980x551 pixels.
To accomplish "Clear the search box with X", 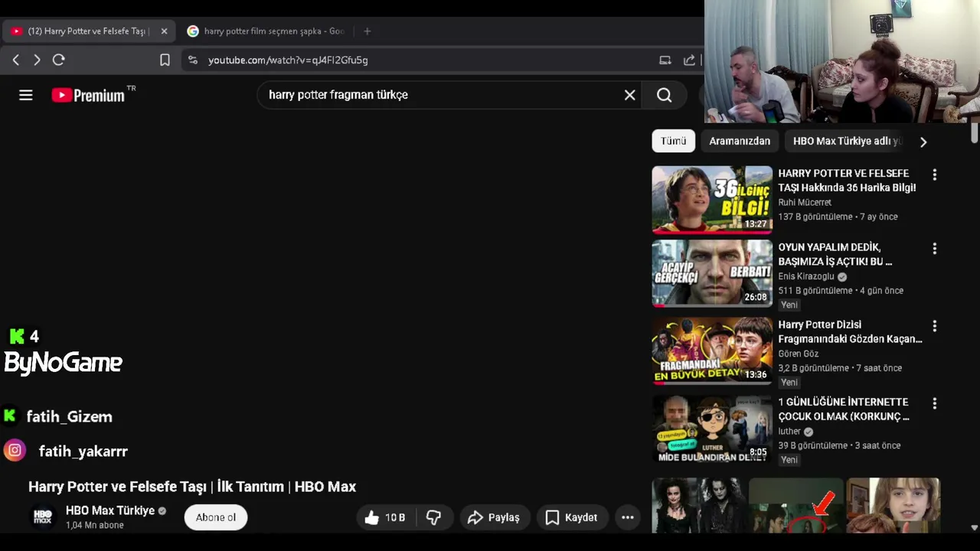I will (629, 95).
